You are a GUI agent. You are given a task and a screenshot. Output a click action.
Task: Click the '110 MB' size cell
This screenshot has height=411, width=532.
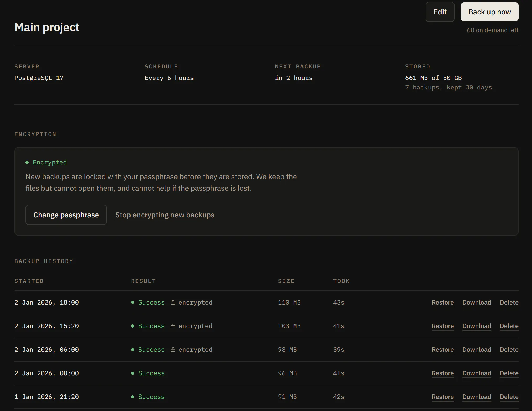[x=289, y=302]
